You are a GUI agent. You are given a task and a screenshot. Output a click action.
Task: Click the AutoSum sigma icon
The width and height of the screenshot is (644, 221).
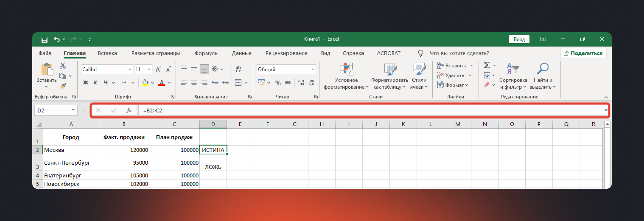(486, 65)
